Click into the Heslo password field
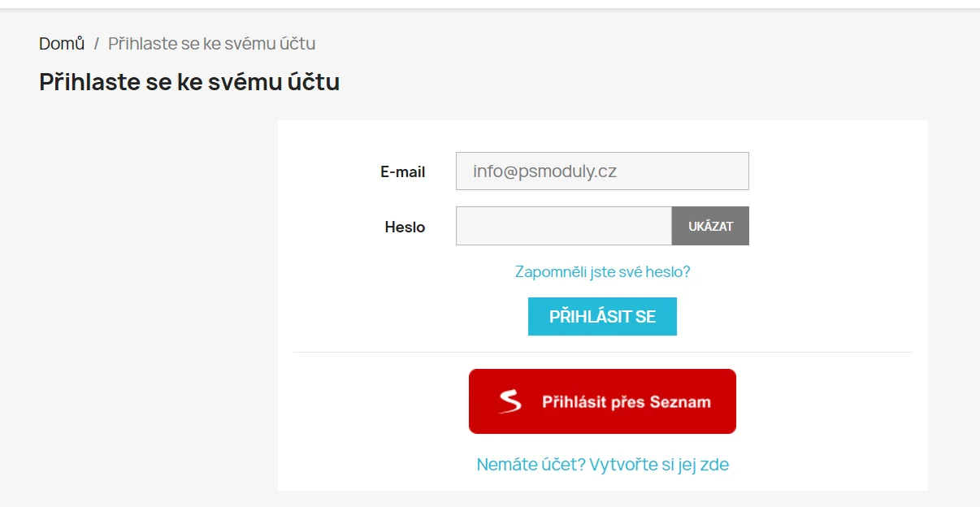The height and width of the screenshot is (507, 980). pos(563,226)
